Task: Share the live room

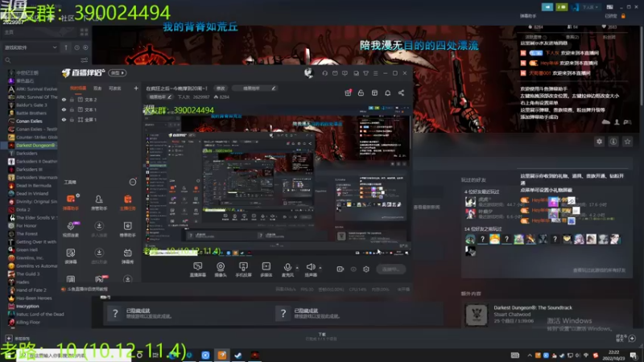Action: pyautogui.click(x=401, y=93)
